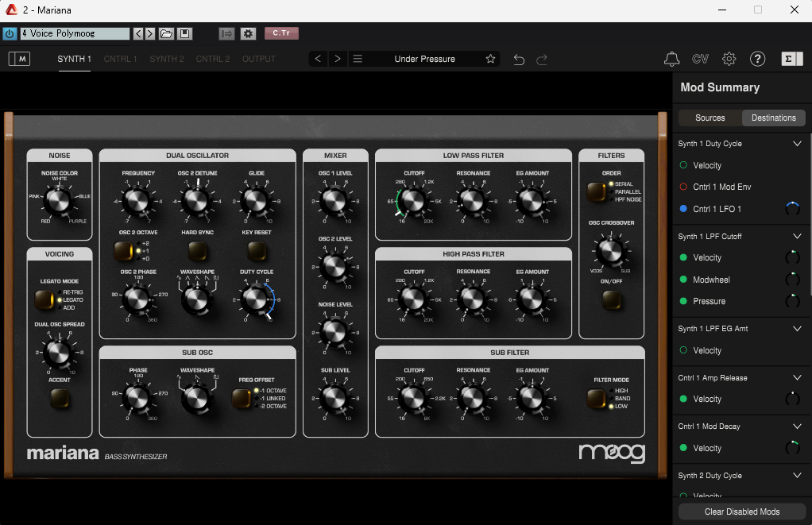Screen dimensions: 812x525
Task: Enable Hard Sync button
Action: pos(197,251)
